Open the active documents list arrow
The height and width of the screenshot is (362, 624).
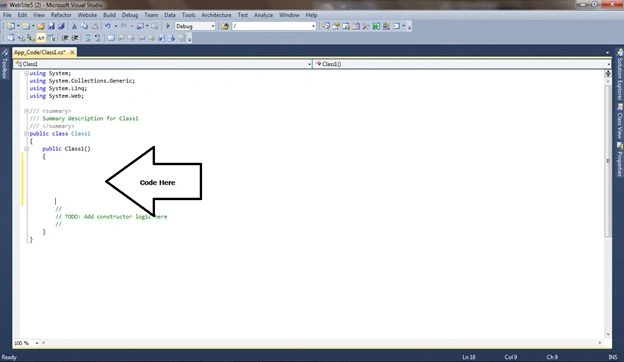(607, 53)
